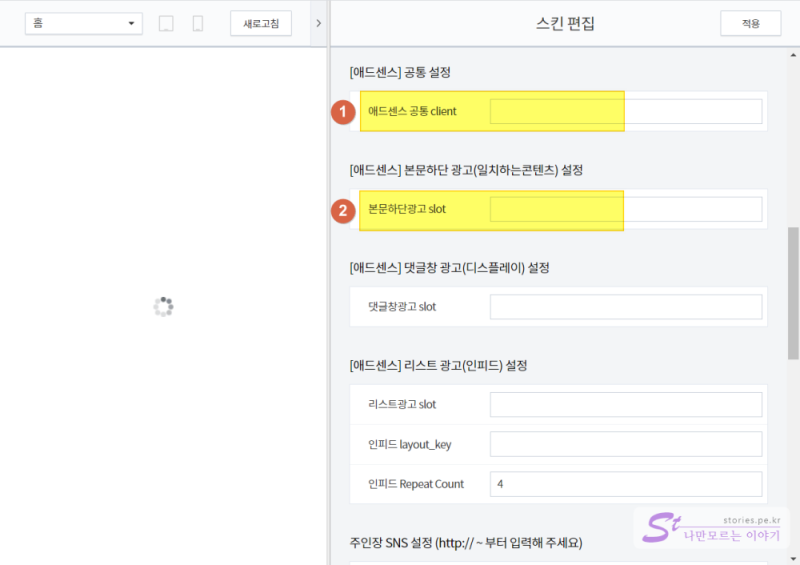Select the 본문하단 광고(일치하는콘텐츠) 설정 heading
Screen dimensions: 800x565
pyautogui.click(x=466, y=170)
